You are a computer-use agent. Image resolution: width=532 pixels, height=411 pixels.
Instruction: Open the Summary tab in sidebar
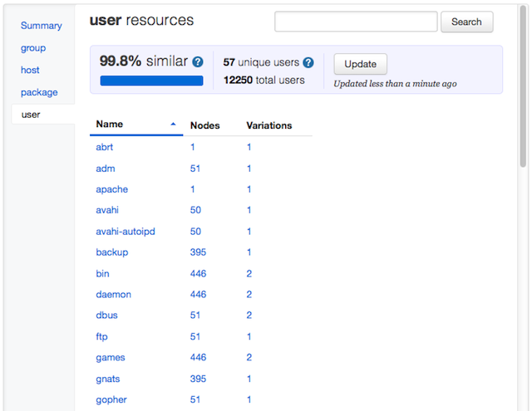point(42,26)
